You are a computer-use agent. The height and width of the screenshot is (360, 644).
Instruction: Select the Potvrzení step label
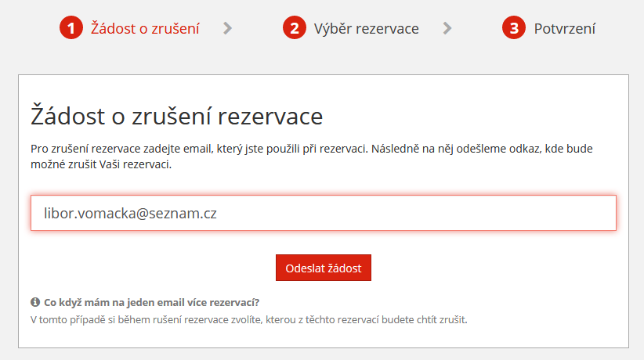[564, 28]
